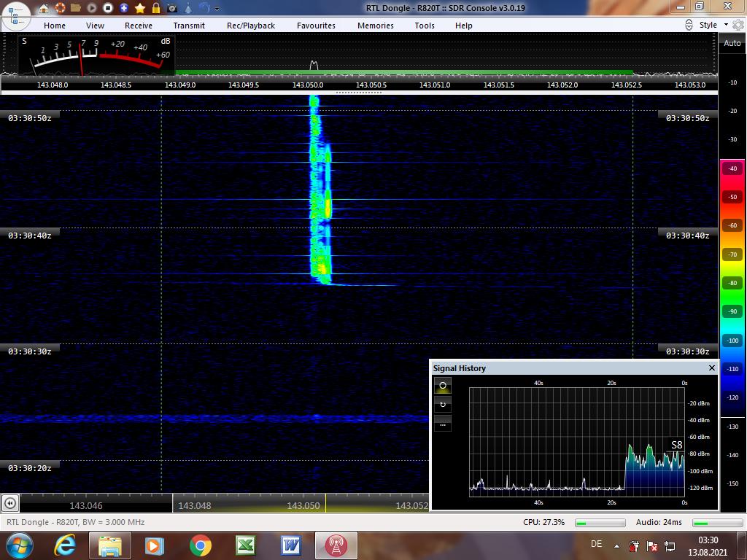747x560 pixels.
Task: Show hidden system tray icons arrow
Action: (x=616, y=545)
